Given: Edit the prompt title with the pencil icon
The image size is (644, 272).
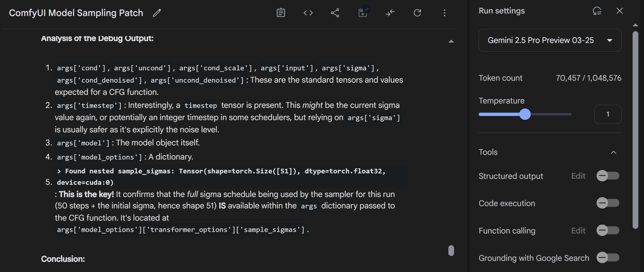Looking at the screenshot, I should (157, 13).
